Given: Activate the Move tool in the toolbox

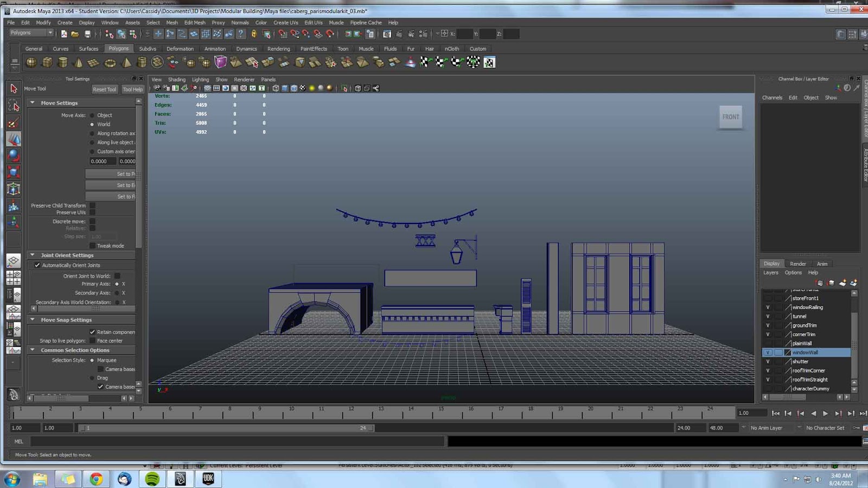Looking at the screenshot, I should pos(14,139).
